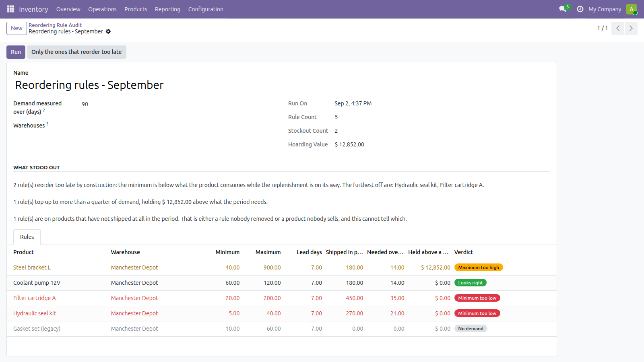The height and width of the screenshot is (362, 644).
Task: Click Hydraulic seal kit needed value 21.00
Action: [397, 313]
